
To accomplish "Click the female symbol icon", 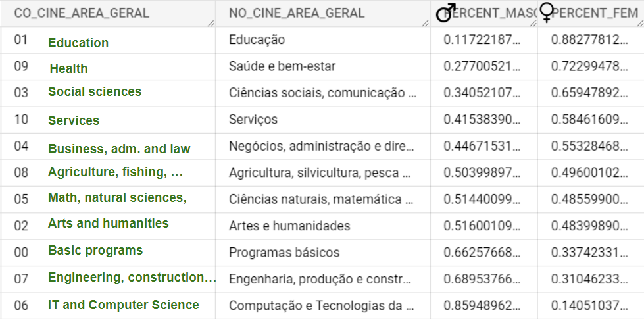I will tap(546, 12).
